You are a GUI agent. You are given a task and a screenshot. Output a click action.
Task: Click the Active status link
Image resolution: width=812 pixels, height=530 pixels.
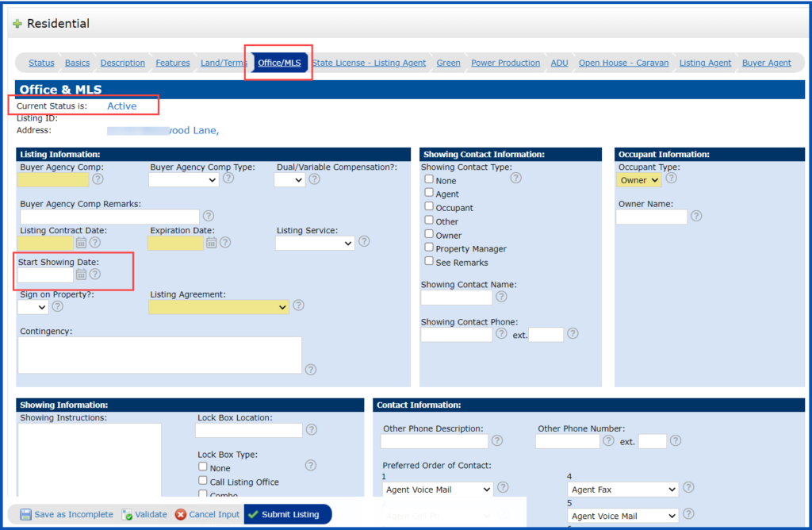pyautogui.click(x=121, y=106)
